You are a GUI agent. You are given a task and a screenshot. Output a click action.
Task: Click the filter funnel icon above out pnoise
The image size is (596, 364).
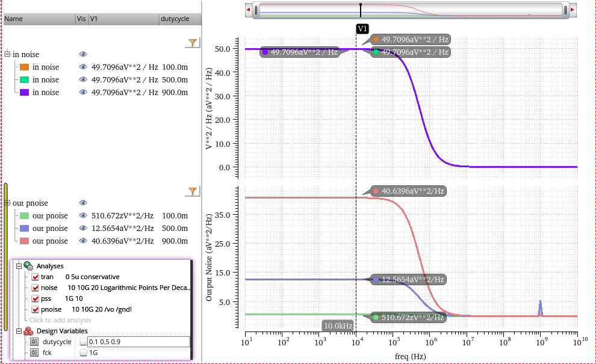pyautogui.click(x=193, y=191)
